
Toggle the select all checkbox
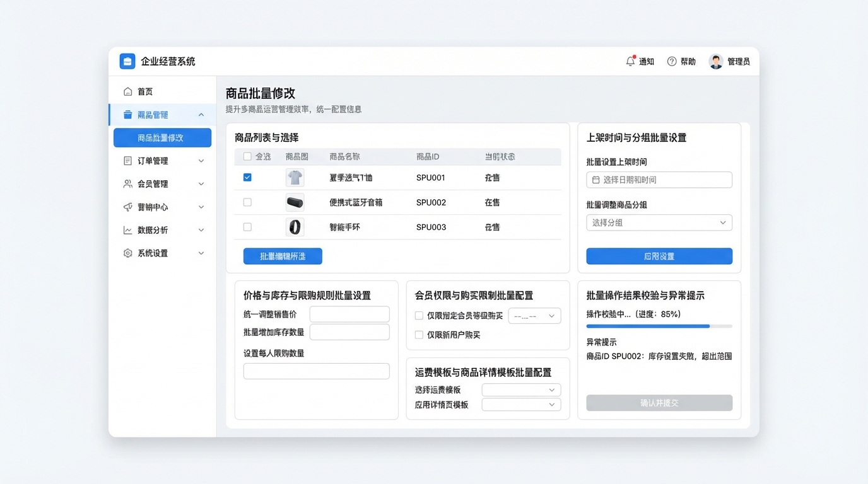(247, 156)
